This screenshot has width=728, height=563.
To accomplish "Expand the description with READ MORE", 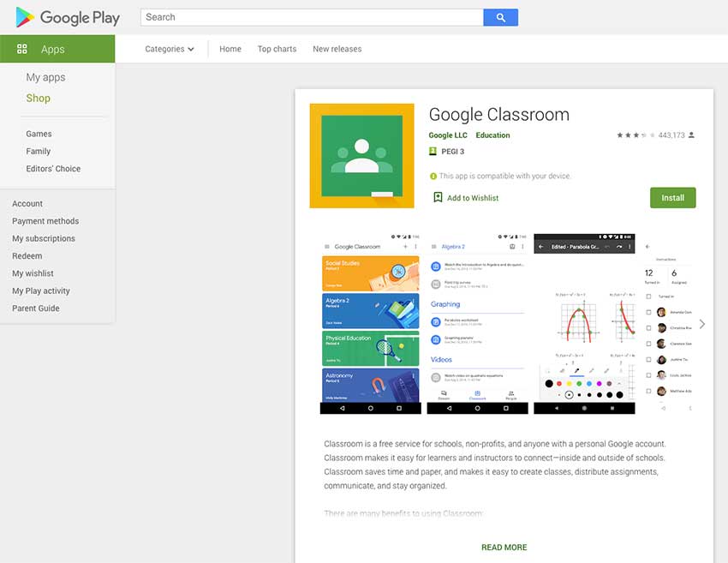I will click(504, 548).
